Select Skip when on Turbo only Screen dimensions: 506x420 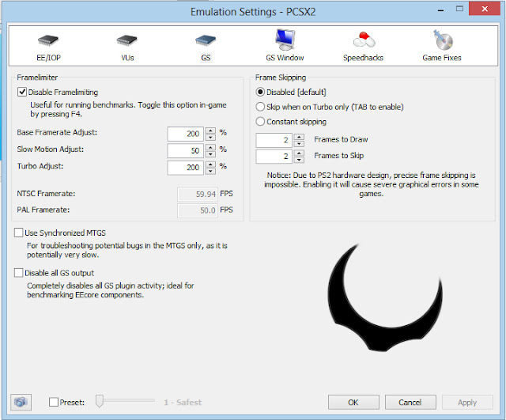260,107
